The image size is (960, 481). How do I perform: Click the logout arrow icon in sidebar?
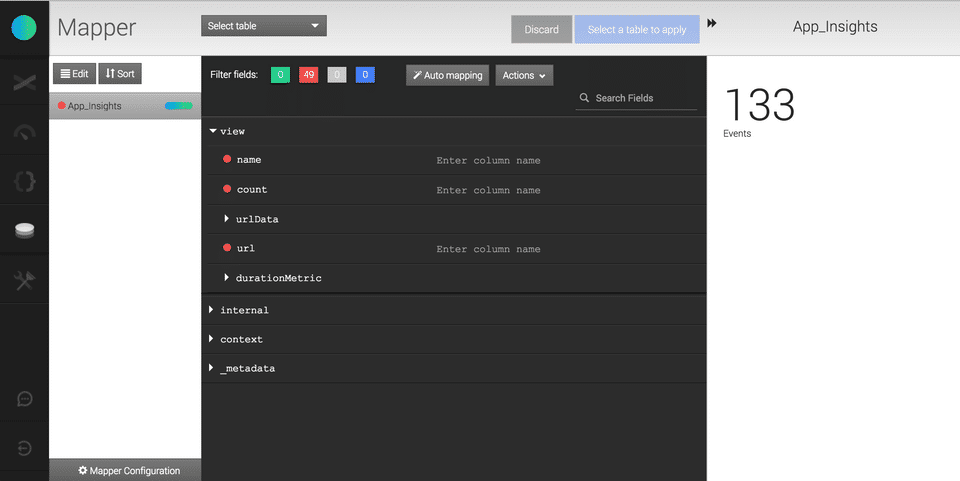point(24,449)
